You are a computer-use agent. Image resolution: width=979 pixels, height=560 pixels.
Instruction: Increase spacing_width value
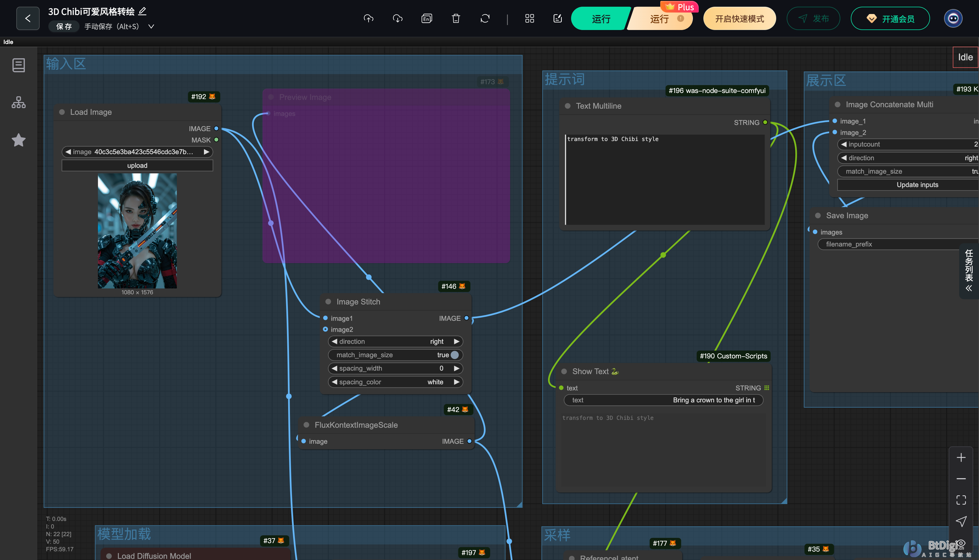(457, 368)
